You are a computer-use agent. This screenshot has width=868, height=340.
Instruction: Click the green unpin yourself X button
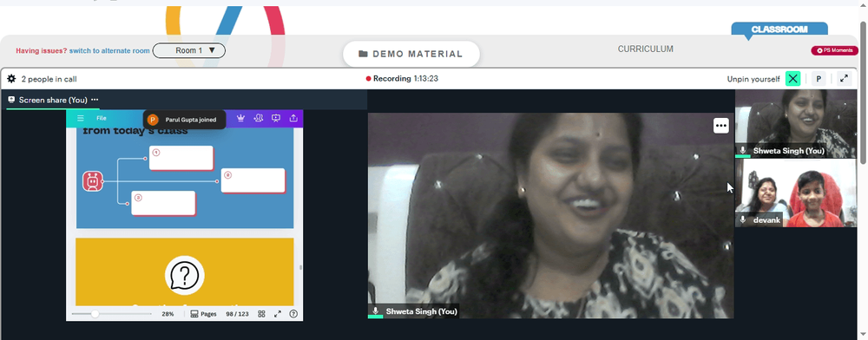(792, 79)
